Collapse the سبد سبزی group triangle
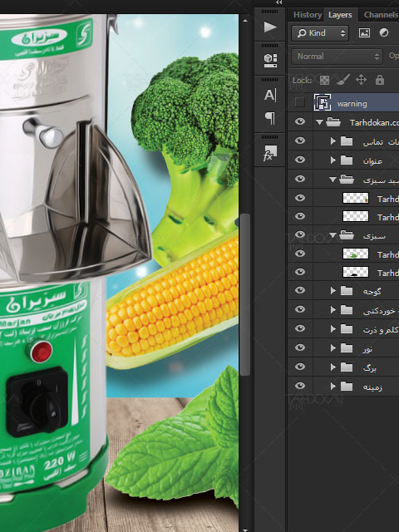This screenshot has width=399, height=532. click(x=332, y=180)
